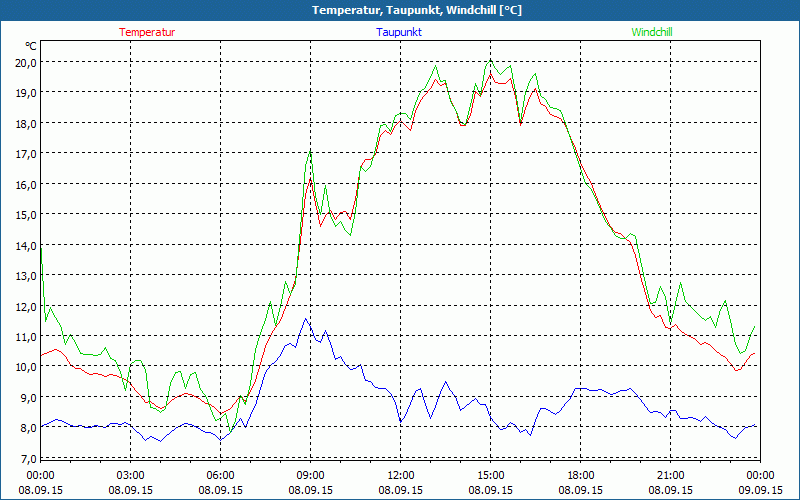
Task: Click the '03:00' time axis label
Action: (x=131, y=476)
